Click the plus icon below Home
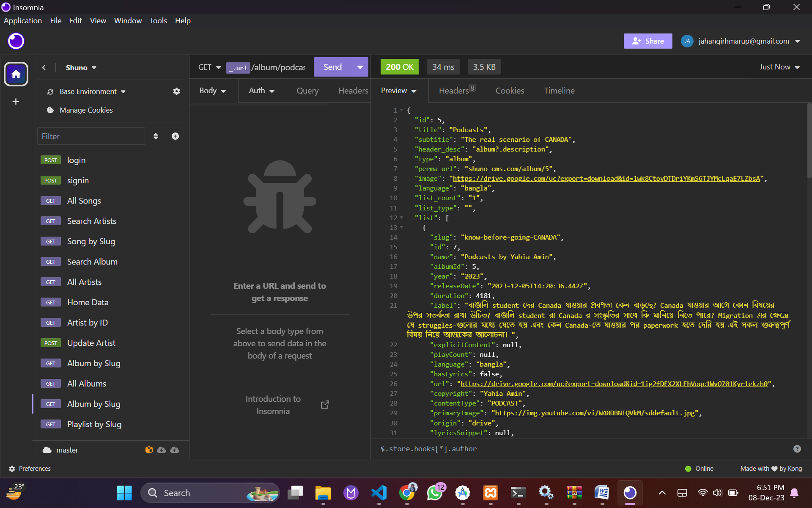Screen dimensions: 812x508 pyautogui.click(x=16, y=102)
